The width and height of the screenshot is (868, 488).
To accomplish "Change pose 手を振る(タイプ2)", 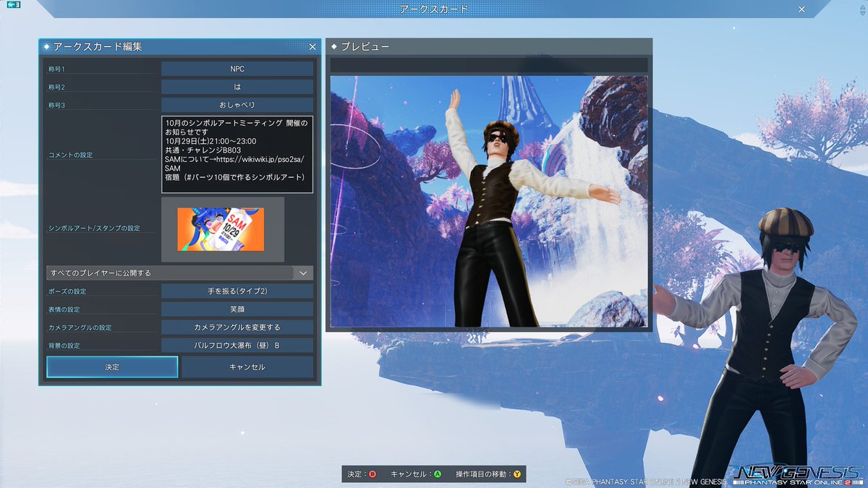I will coord(237,291).
